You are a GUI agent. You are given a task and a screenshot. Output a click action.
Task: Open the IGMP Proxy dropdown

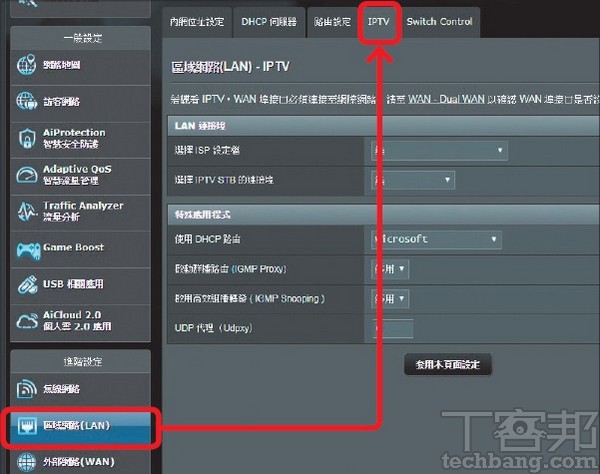(389, 269)
